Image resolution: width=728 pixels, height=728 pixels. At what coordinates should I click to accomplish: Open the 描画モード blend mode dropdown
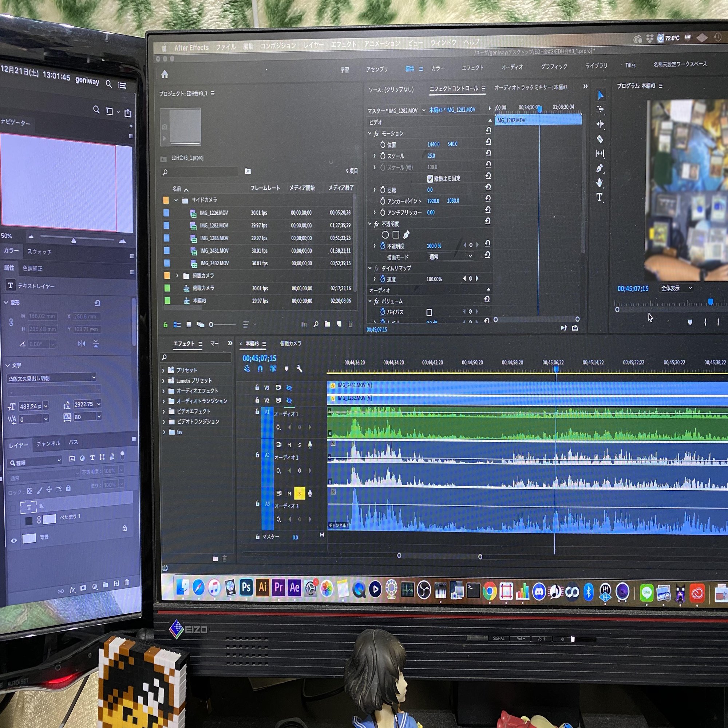click(450, 257)
